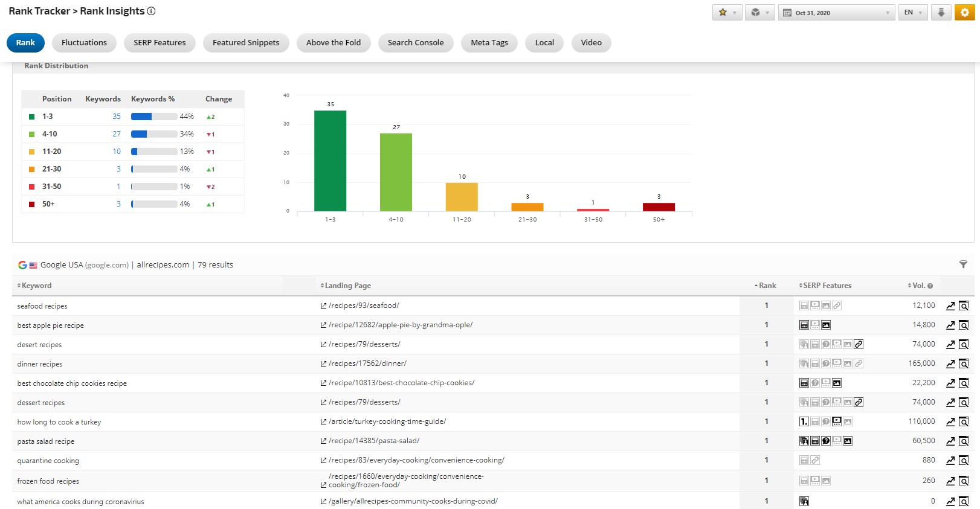This screenshot has height=509, width=980.
Task: Switch to the SERP Features tab
Action: click(x=160, y=43)
